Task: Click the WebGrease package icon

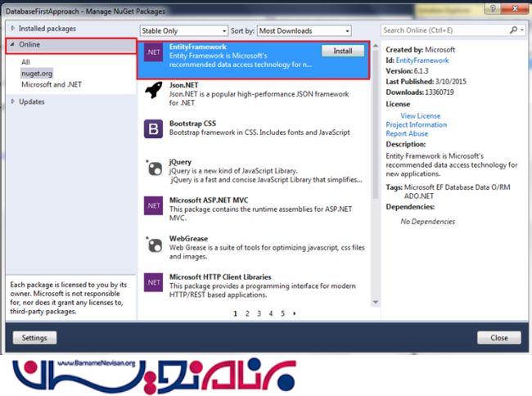Action: coord(153,244)
